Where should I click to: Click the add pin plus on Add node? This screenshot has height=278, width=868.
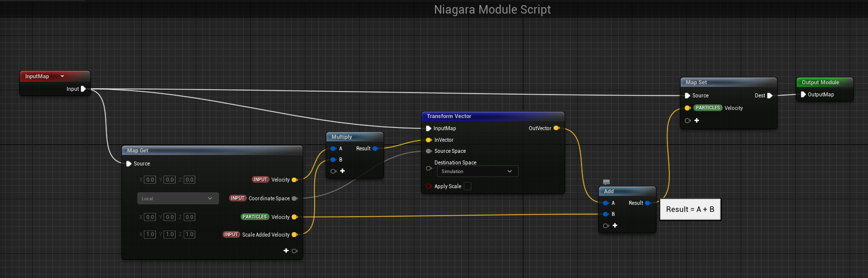coord(615,226)
